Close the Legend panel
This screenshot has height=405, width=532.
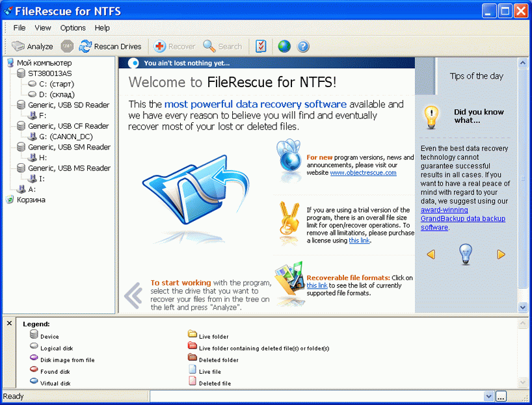click(9, 323)
